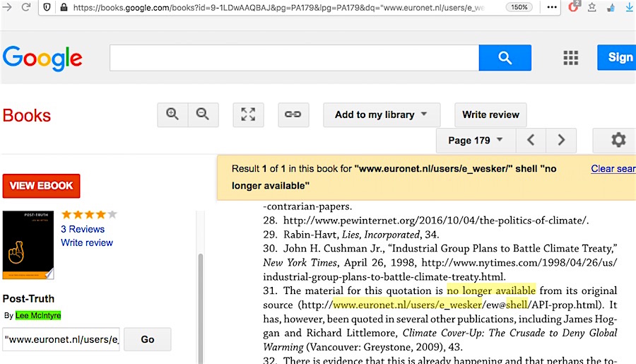Click the View eBook button
Screen dimensions: 636x364
tap(42, 186)
